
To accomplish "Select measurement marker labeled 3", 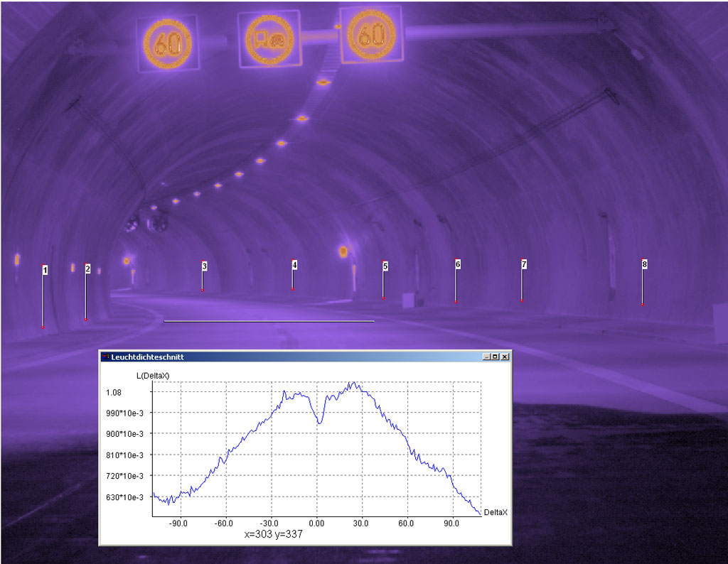I will [204, 266].
